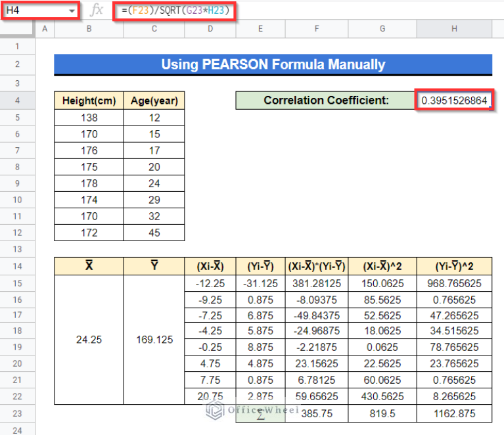Click the Name box showing H4
The image size is (504, 435).
pos(41,11)
